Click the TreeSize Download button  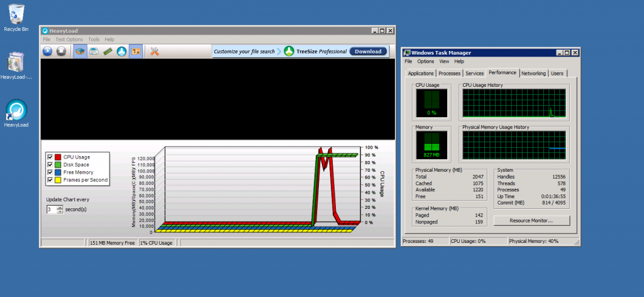click(x=368, y=52)
